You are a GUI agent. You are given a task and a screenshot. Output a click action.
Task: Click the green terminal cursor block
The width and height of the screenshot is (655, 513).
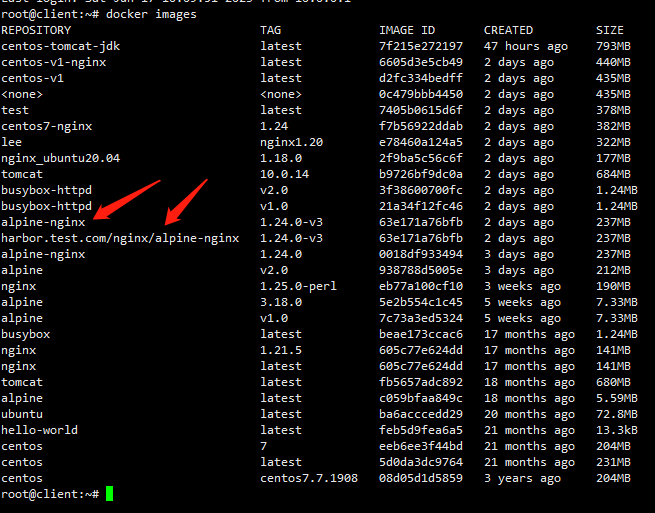pyautogui.click(x=110, y=494)
